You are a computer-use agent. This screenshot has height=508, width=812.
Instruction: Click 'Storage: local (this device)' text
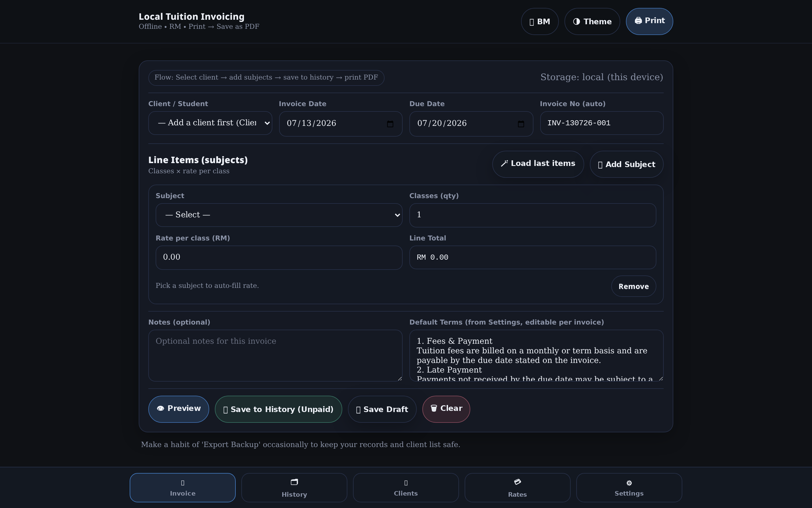pos(602,77)
